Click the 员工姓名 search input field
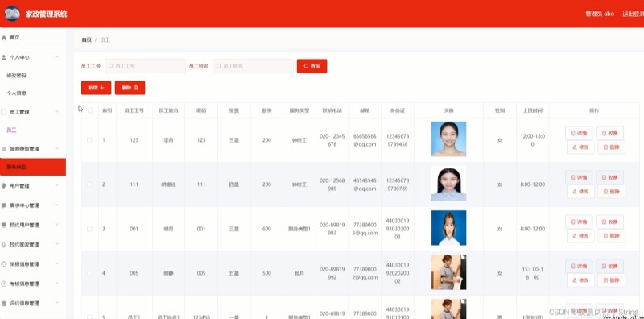 tap(253, 66)
